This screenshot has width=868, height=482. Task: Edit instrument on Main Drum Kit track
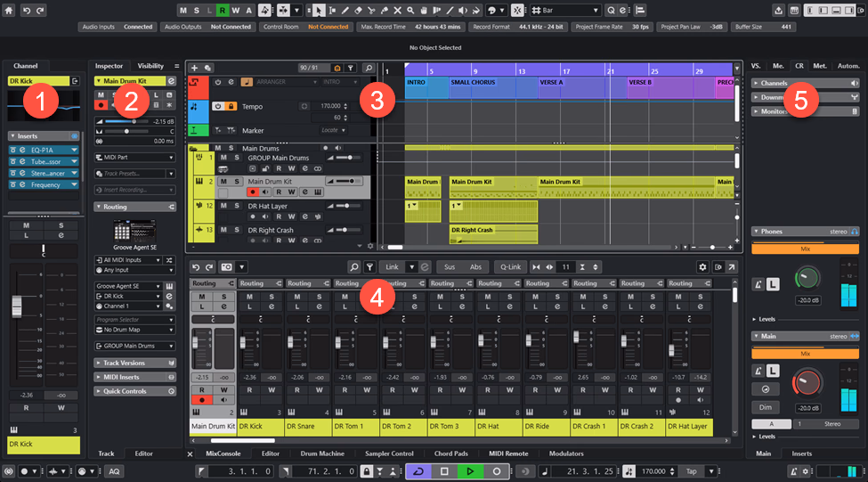pyautogui.click(x=319, y=192)
